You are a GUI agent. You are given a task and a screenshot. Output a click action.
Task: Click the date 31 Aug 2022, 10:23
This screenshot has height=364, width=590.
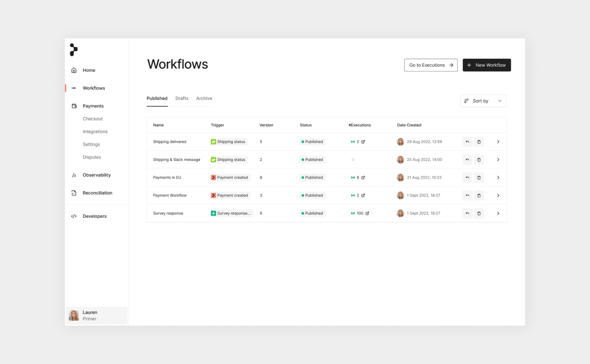click(424, 177)
